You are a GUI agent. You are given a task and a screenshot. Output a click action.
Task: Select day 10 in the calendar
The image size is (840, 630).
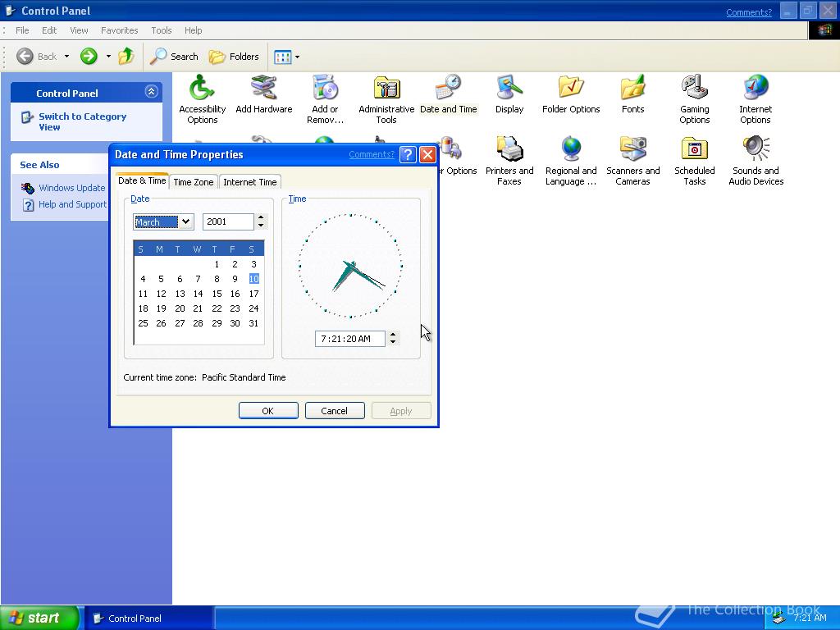(254, 279)
